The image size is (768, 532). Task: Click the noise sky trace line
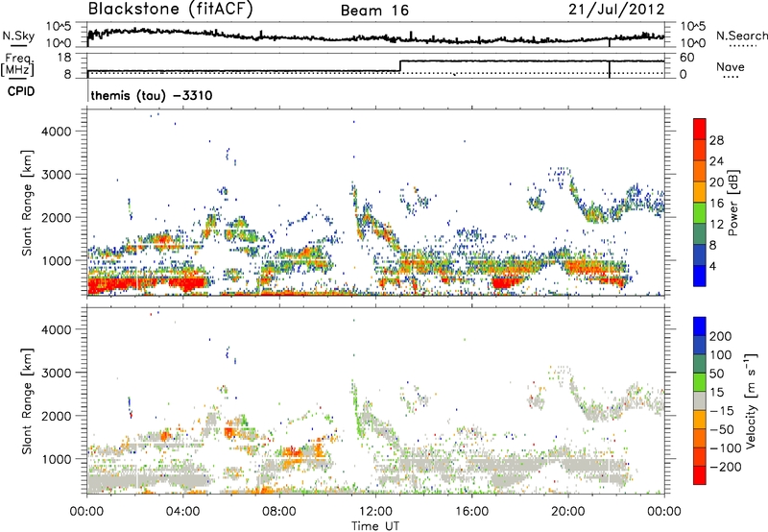click(375, 38)
